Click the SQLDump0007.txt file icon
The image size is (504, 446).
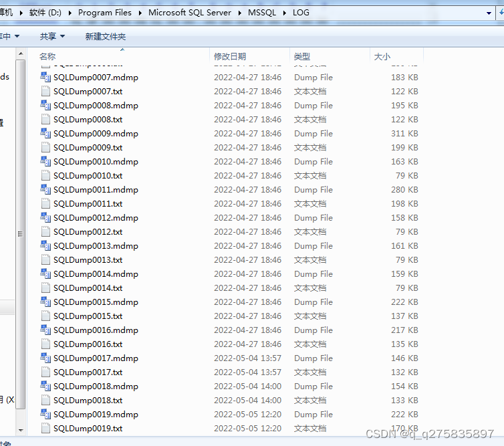pyautogui.click(x=45, y=92)
